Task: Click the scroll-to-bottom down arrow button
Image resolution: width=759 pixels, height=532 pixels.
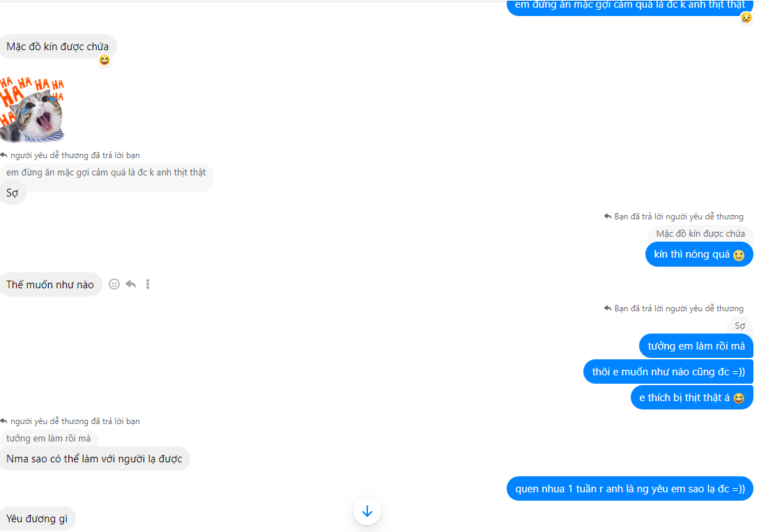Action: point(367,511)
